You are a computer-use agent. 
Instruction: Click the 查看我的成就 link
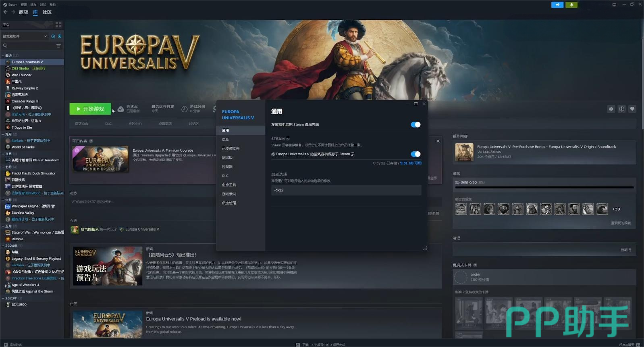click(x=621, y=223)
